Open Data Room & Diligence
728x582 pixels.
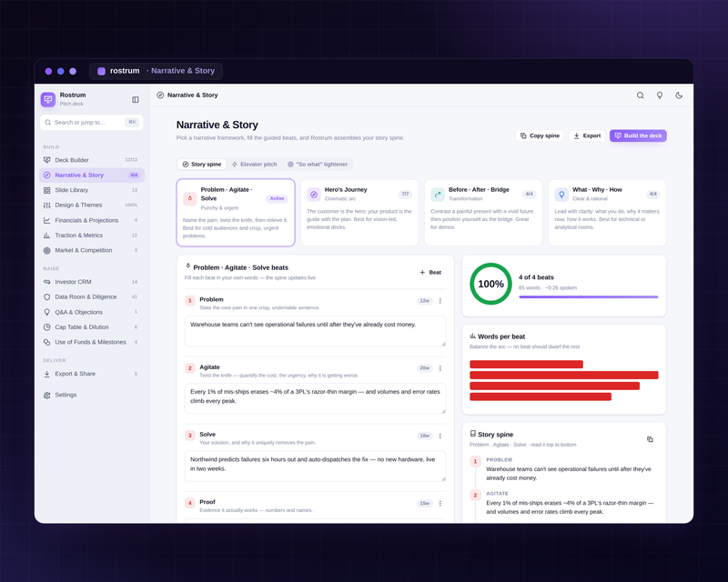click(x=92, y=296)
